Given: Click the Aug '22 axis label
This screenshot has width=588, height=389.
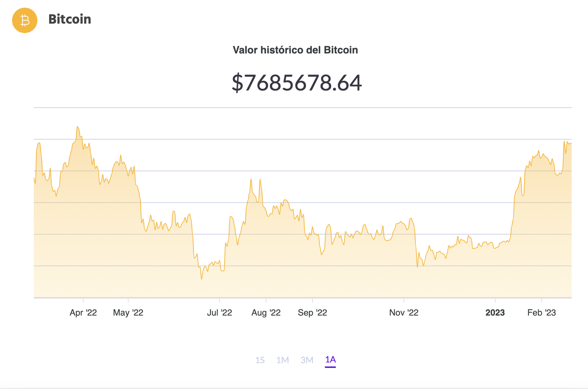Looking at the screenshot, I should point(266,313).
